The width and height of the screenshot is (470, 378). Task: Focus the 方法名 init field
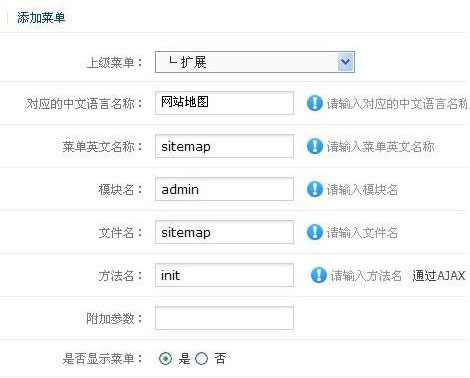[224, 275]
